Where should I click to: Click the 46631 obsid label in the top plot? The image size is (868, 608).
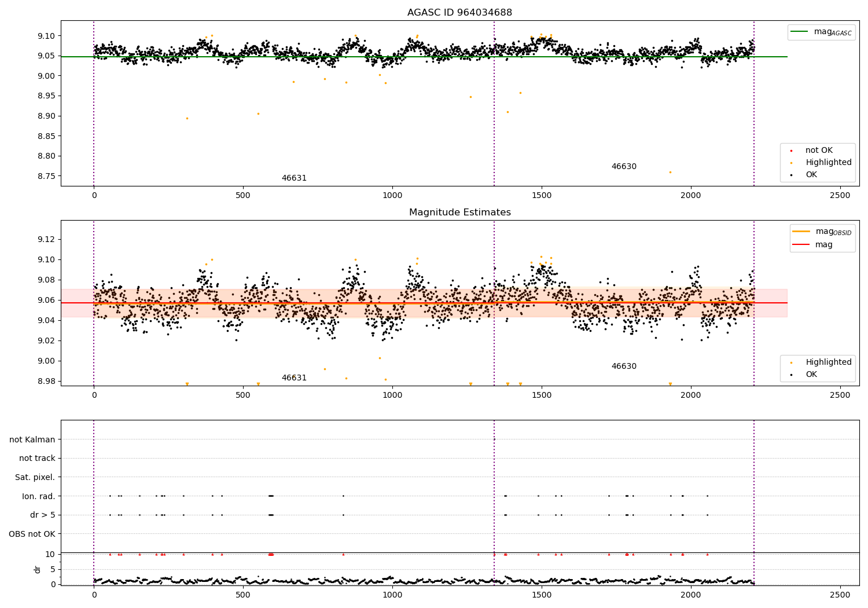click(294, 178)
